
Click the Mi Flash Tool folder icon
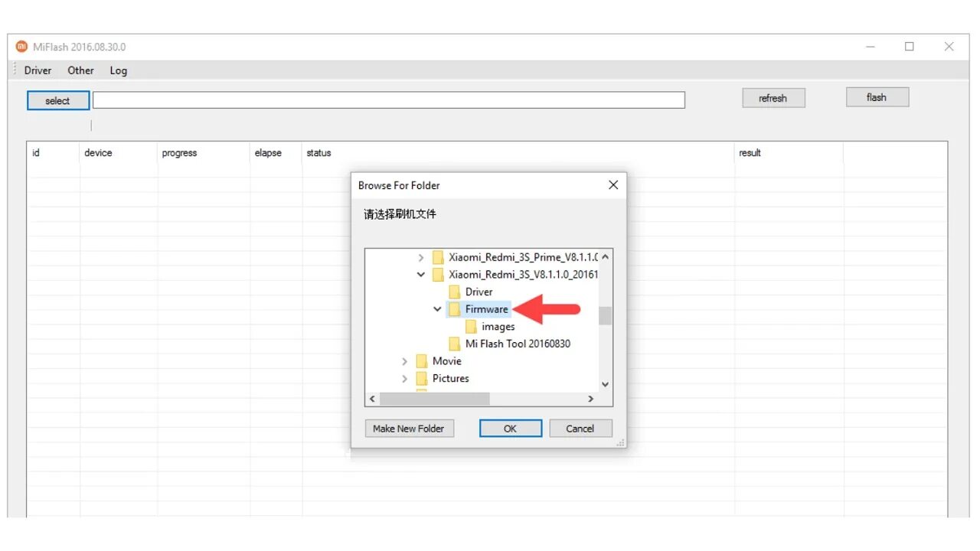455,344
